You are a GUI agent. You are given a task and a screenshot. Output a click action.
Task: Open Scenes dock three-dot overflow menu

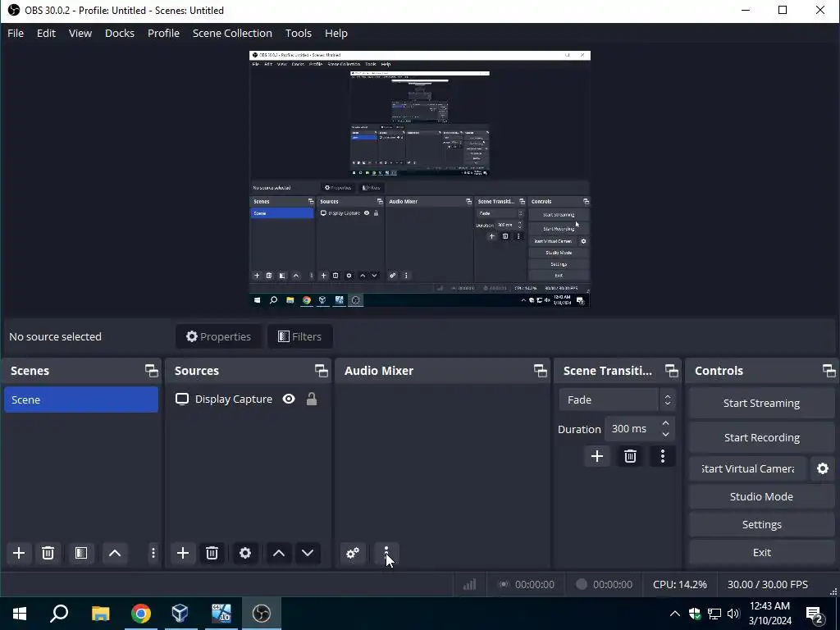[x=153, y=553]
